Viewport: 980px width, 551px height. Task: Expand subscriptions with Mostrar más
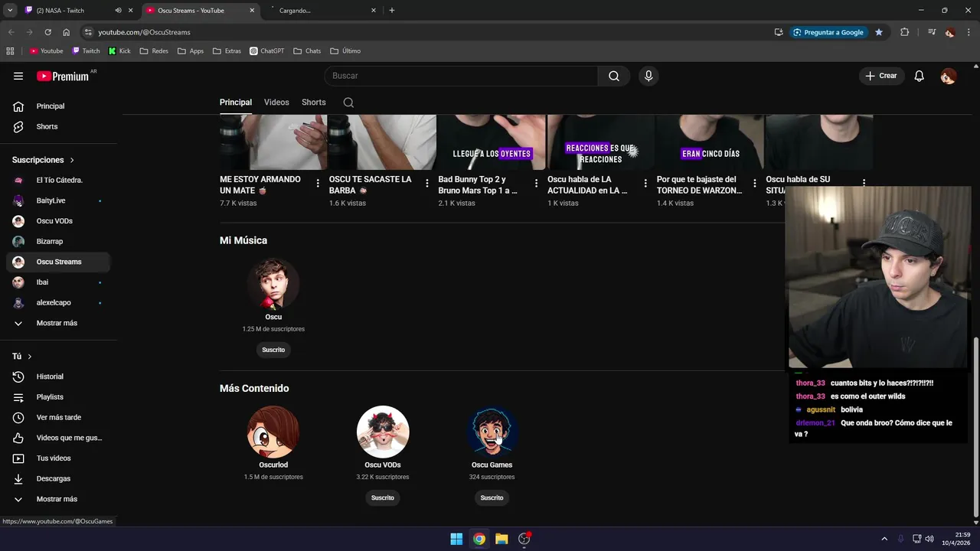pyautogui.click(x=58, y=323)
